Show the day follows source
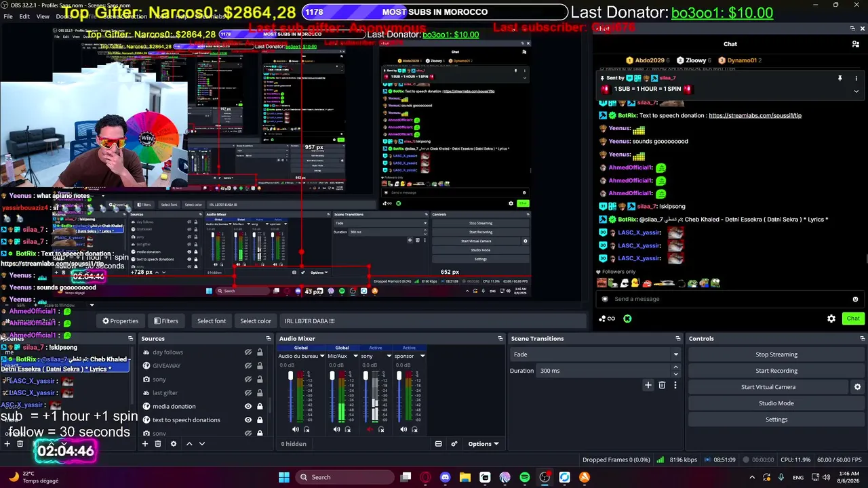Image resolution: width=868 pixels, height=488 pixels. [x=248, y=352]
